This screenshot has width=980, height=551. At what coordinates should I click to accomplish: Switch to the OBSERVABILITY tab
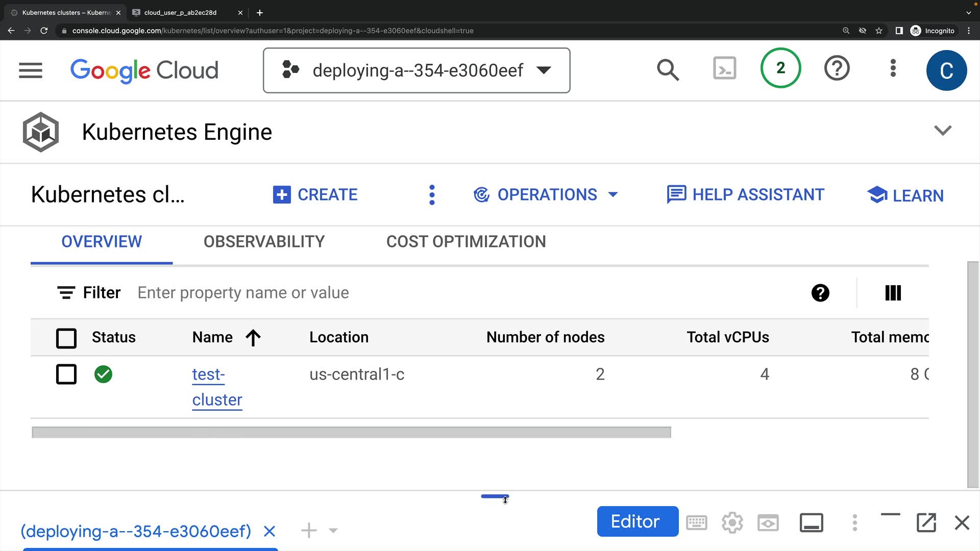coord(264,242)
